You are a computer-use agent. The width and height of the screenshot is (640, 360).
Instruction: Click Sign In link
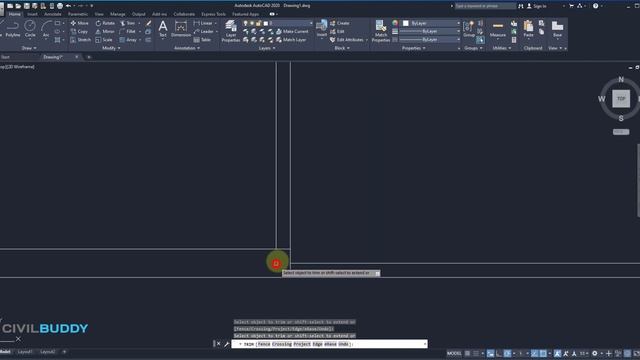point(536,6)
